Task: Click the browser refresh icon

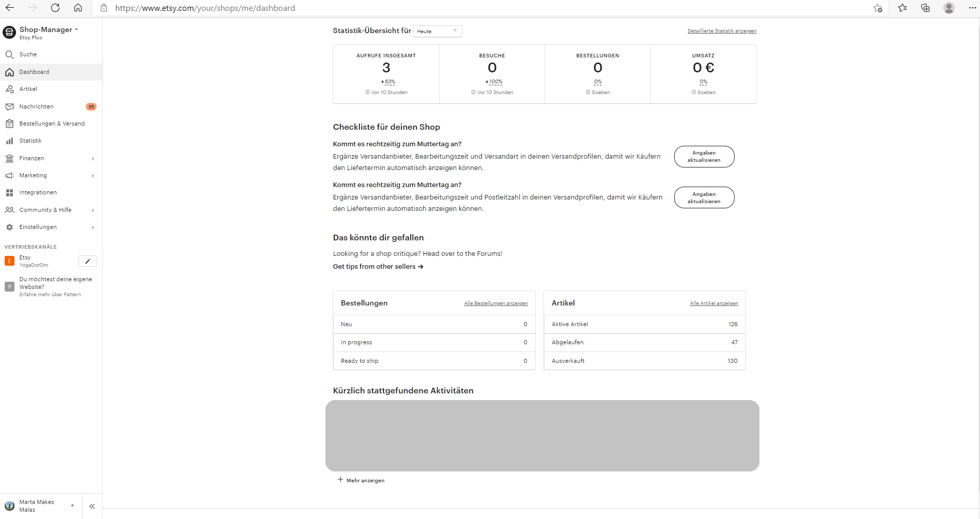Action: pos(55,8)
